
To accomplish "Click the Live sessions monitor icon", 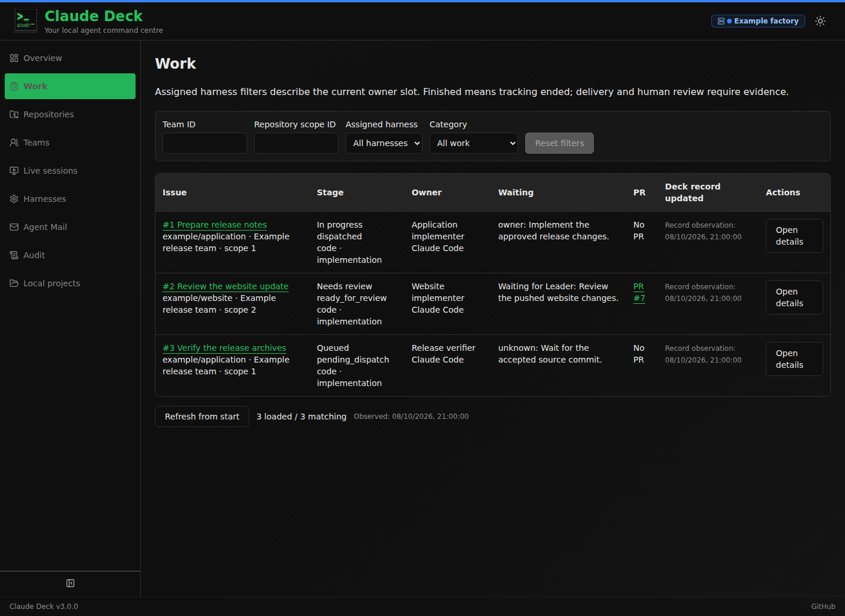I will pyautogui.click(x=14, y=171).
